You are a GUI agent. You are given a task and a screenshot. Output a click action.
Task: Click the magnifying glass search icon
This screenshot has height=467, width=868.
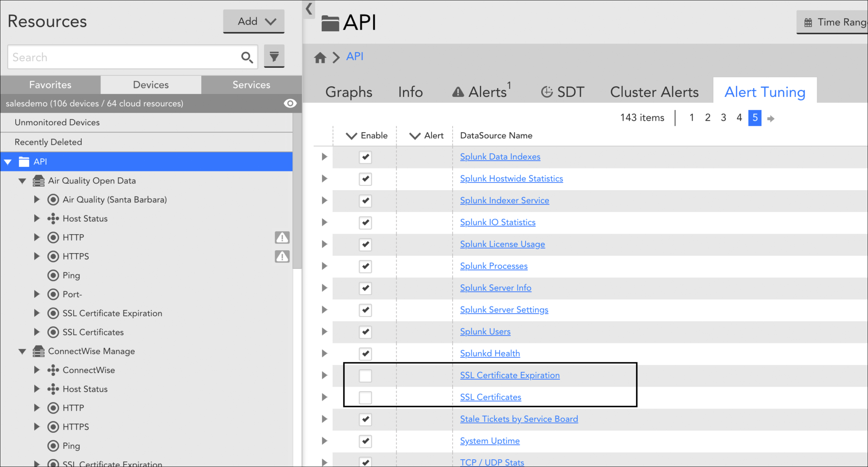click(247, 57)
